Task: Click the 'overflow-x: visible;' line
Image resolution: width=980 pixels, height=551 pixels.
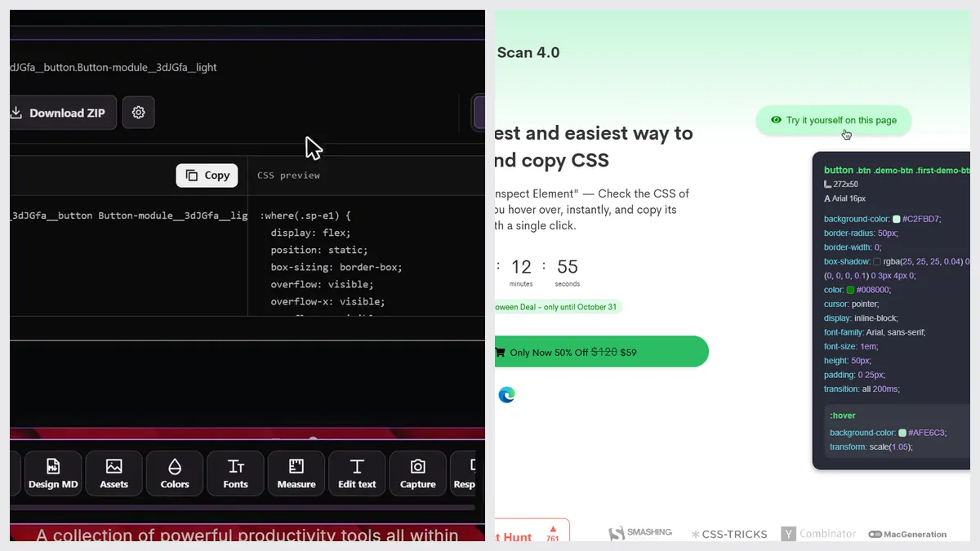Action: coord(327,301)
